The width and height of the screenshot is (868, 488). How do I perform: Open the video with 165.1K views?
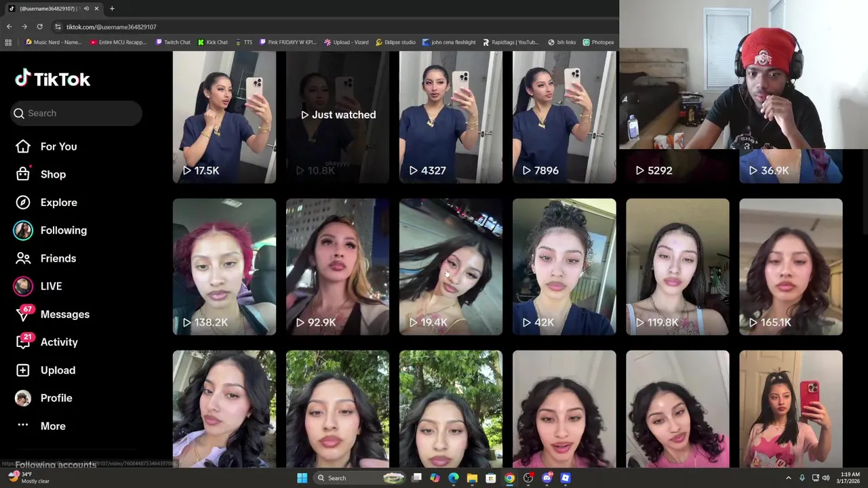point(791,267)
